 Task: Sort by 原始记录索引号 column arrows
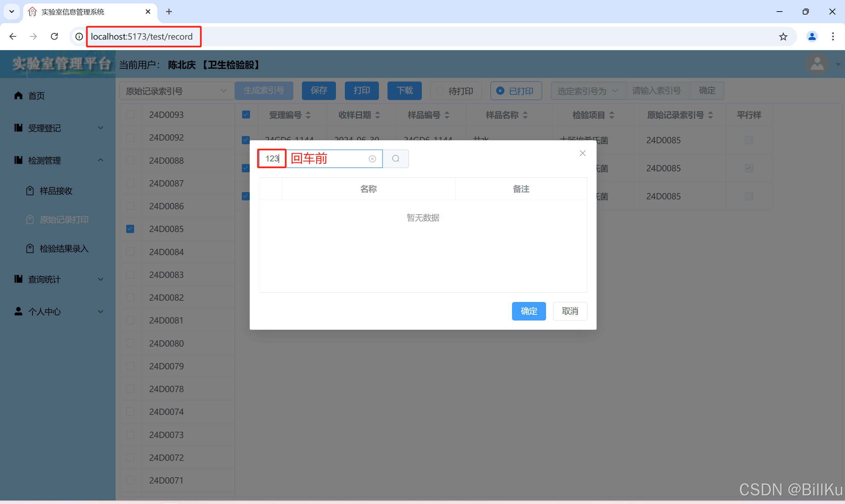pos(711,115)
